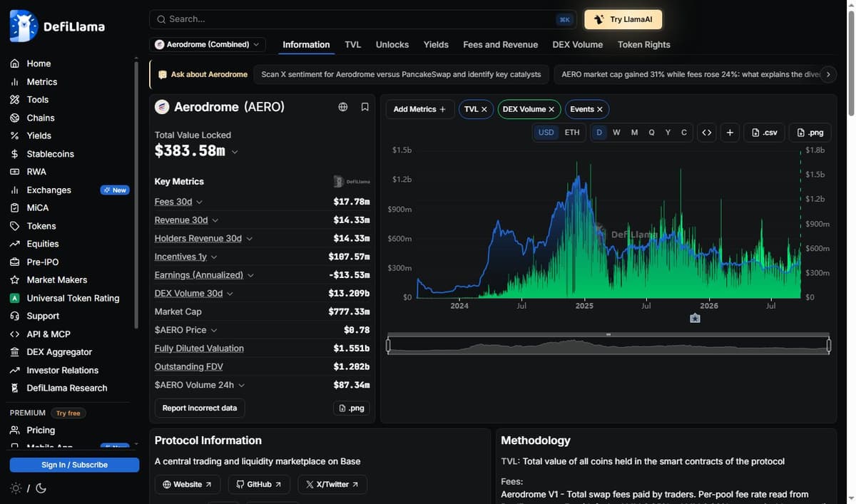This screenshot has width=856, height=504.
Task: Set chart denomination to ETH
Action: (x=572, y=133)
